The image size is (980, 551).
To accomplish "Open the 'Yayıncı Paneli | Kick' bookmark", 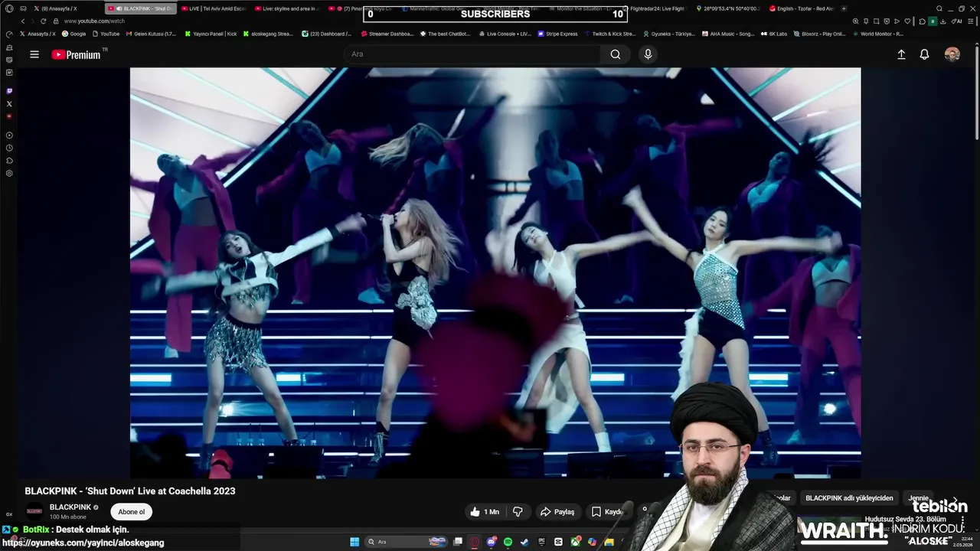I will click(x=211, y=34).
